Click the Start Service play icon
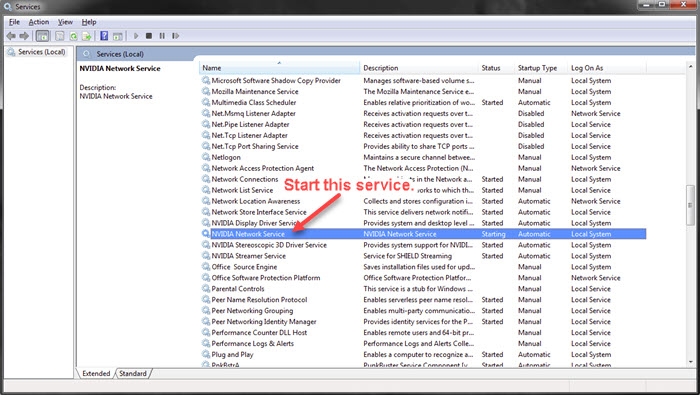Screen dimensions: 700x395 coord(136,36)
